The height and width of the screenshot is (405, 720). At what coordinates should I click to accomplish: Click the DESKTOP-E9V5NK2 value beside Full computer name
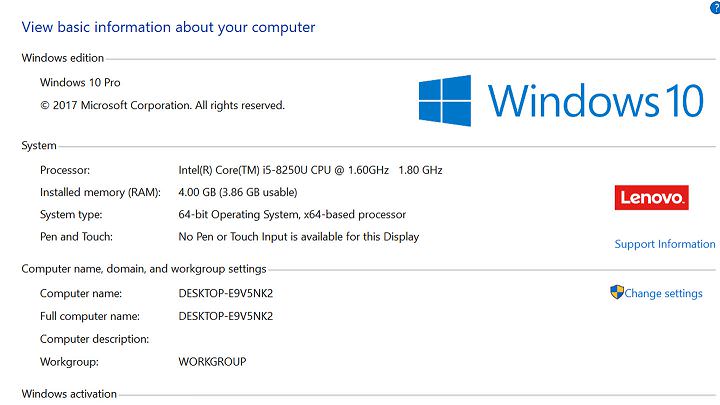point(226,316)
